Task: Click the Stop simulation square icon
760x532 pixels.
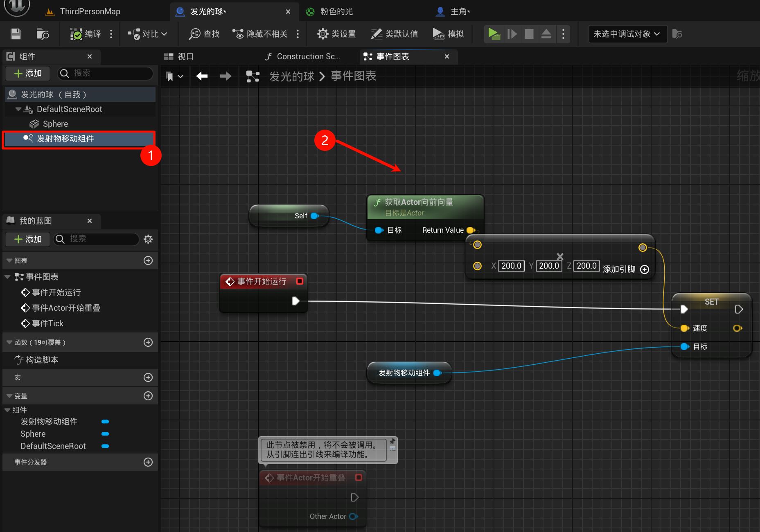Action: coord(529,34)
